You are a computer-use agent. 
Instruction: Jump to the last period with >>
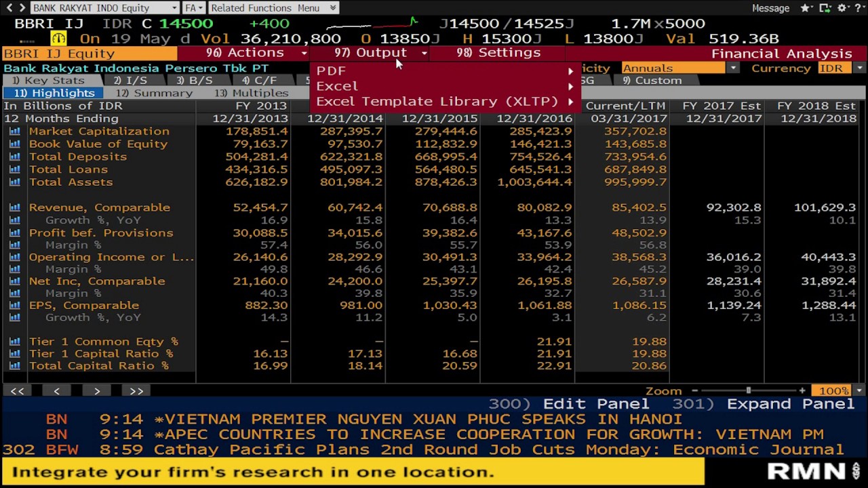point(136,391)
